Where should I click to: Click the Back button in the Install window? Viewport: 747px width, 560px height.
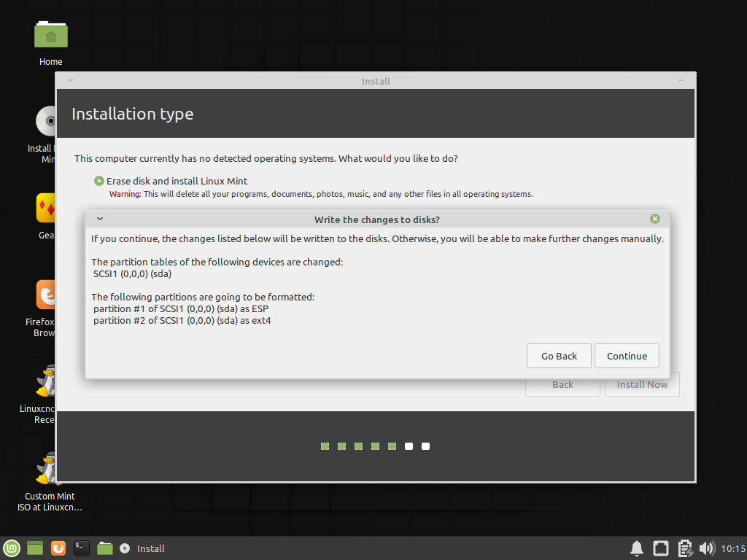562,385
